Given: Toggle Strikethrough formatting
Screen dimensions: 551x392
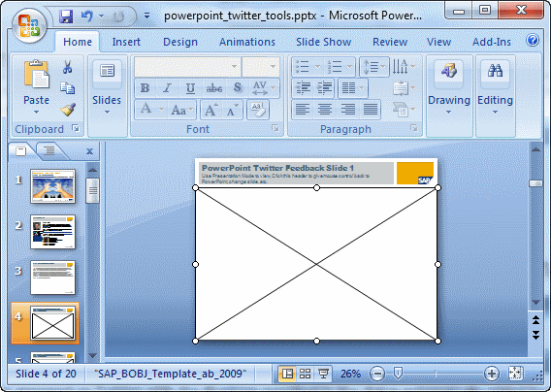Looking at the screenshot, I should 213,88.
